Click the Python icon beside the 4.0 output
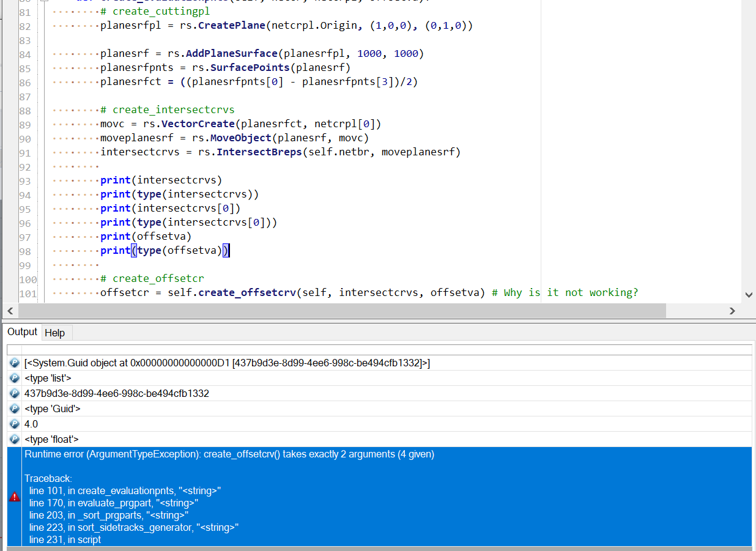The width and height of the screenshot is (756, 551). 15,424
